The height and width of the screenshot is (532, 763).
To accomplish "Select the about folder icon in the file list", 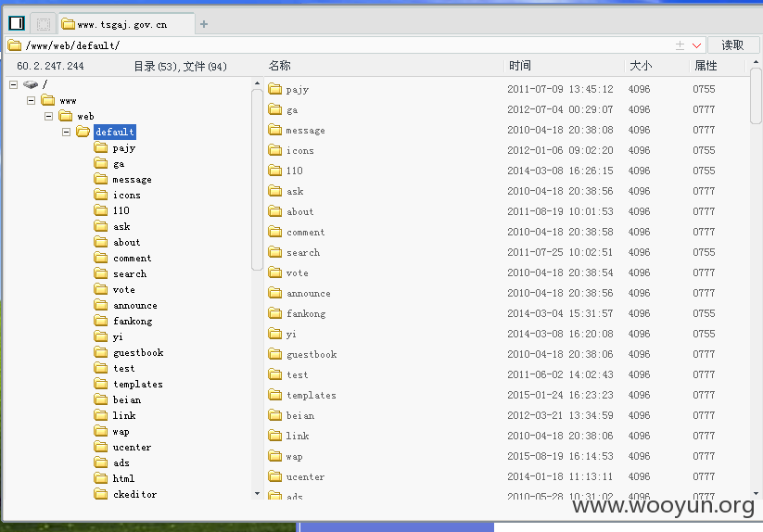I will [275, 211].
